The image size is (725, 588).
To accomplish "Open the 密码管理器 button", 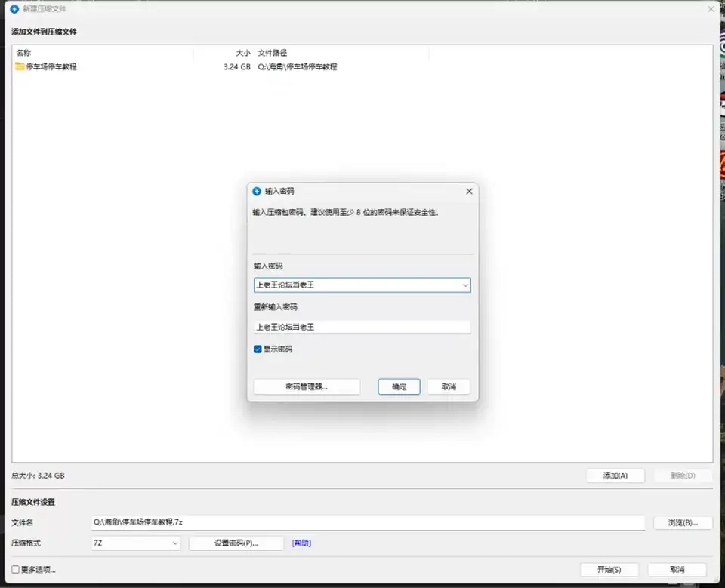I will (x=307, y=387).
